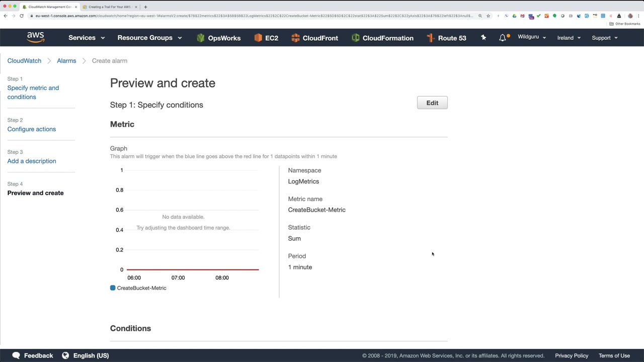Click the English (US) language selector

(91, 355)
